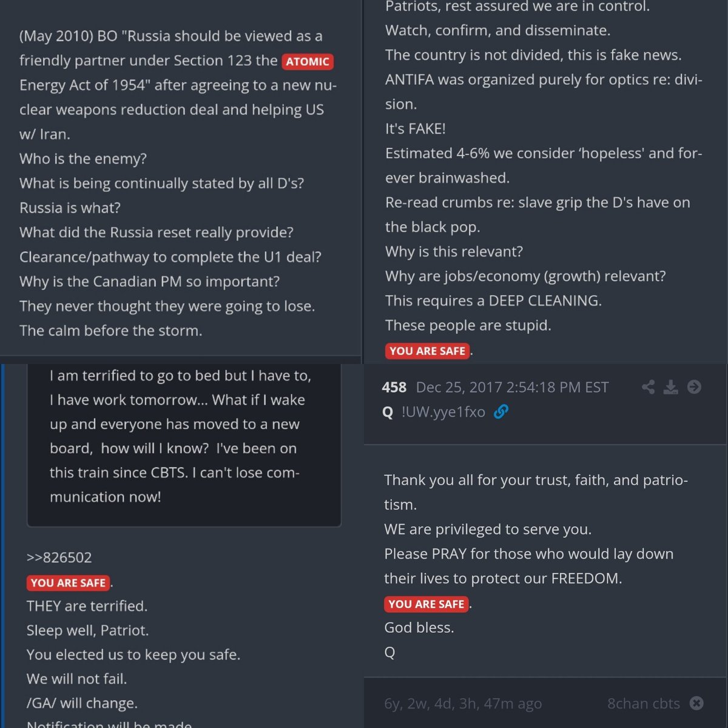Open the >>826502 reply reference

[x=59, y=558]
